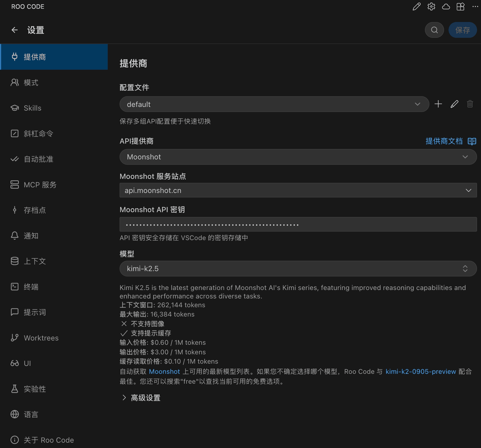Click the Moonshot API 密钥 input field
481x448 pixels.
[x=298, y=225]
